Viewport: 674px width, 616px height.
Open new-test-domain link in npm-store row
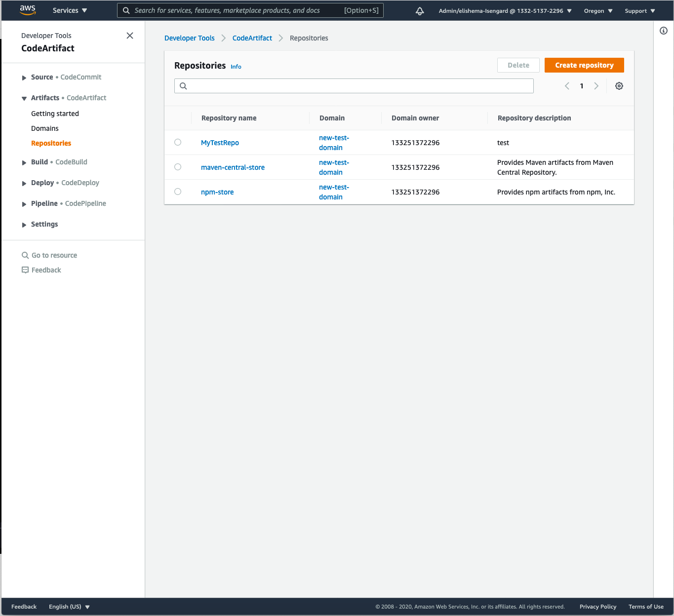(x=334, y=192)
